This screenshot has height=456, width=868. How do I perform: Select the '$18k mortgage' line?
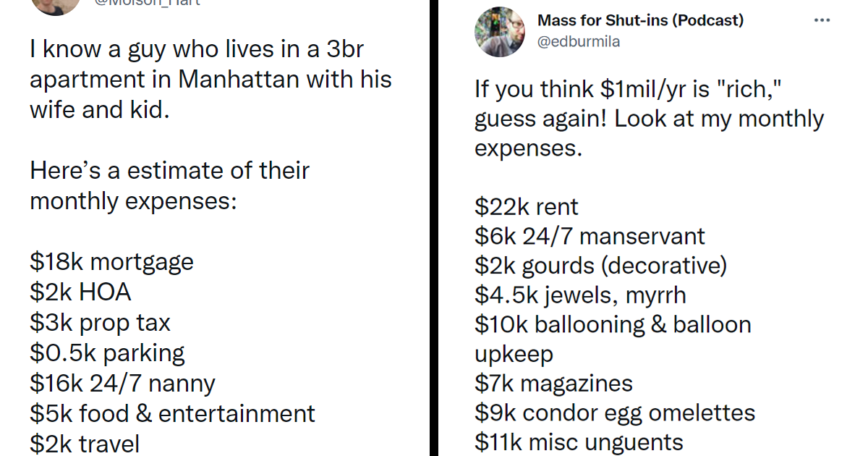[111, 261]
